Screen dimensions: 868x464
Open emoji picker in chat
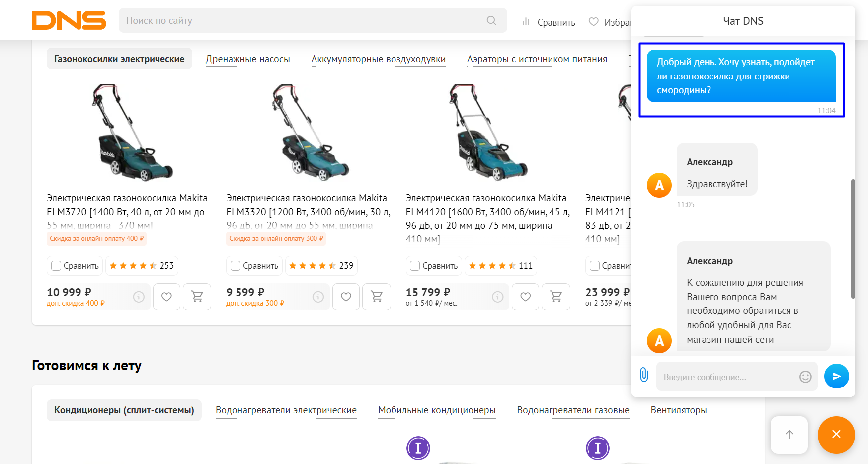pyautogui.click(x=805, y=377)
